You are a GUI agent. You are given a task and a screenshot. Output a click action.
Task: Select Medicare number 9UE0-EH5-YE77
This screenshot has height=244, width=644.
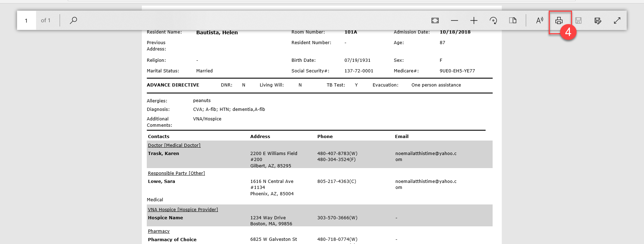[457, 71]
